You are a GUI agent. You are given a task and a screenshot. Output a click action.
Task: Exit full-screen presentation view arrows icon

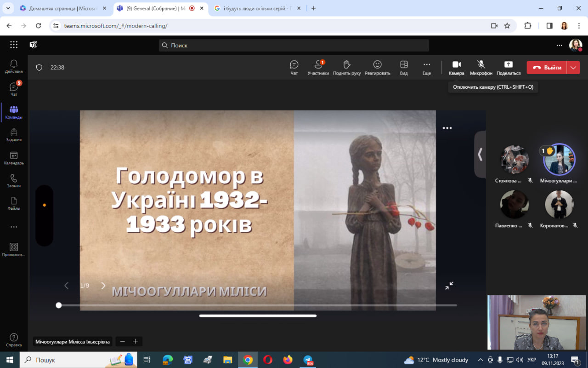[449, 286]
